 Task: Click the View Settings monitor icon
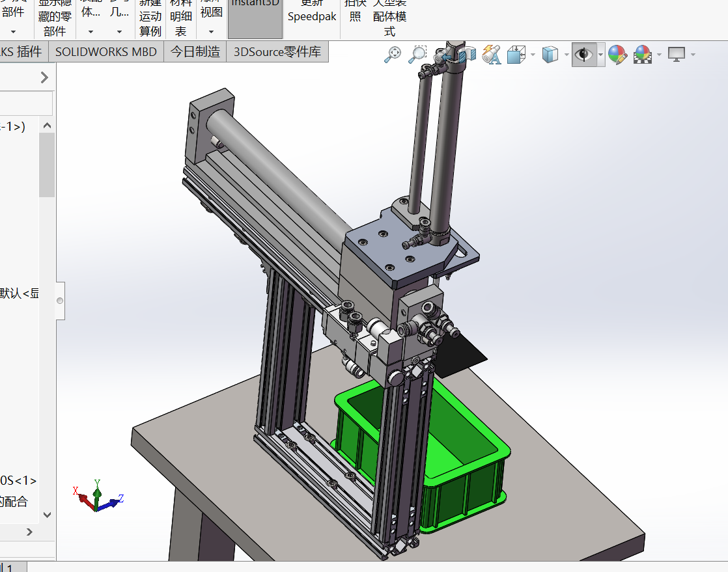677,54
